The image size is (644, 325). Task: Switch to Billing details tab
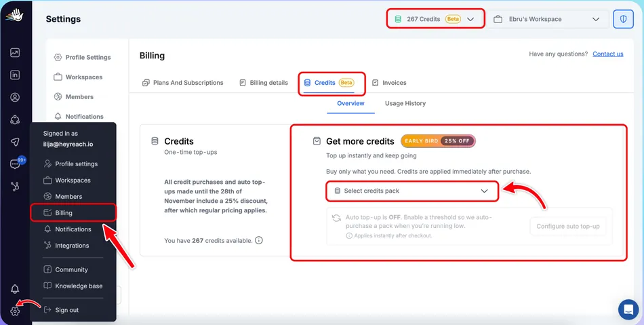point(264,83)
